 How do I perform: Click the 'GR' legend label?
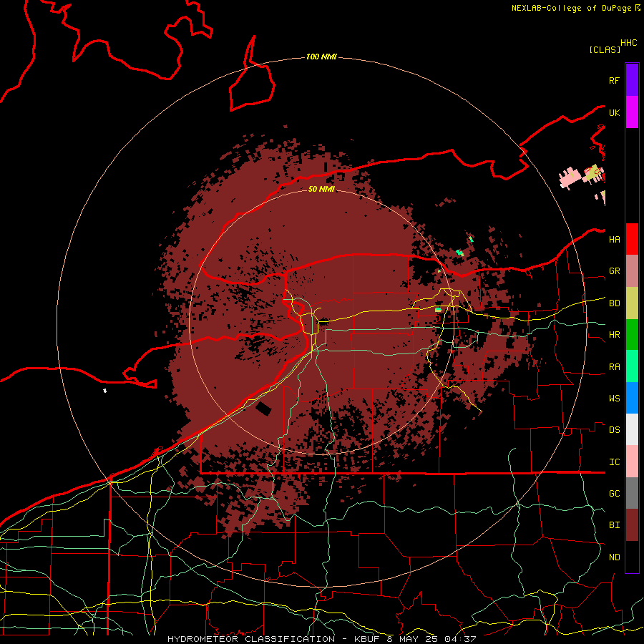tap(614, 271)
